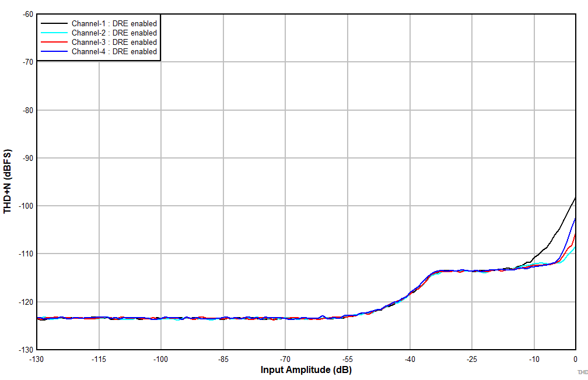The image size is (588, 380).
Task: Click the blue line sample in the legend
Action: click(x=55, y=51)
